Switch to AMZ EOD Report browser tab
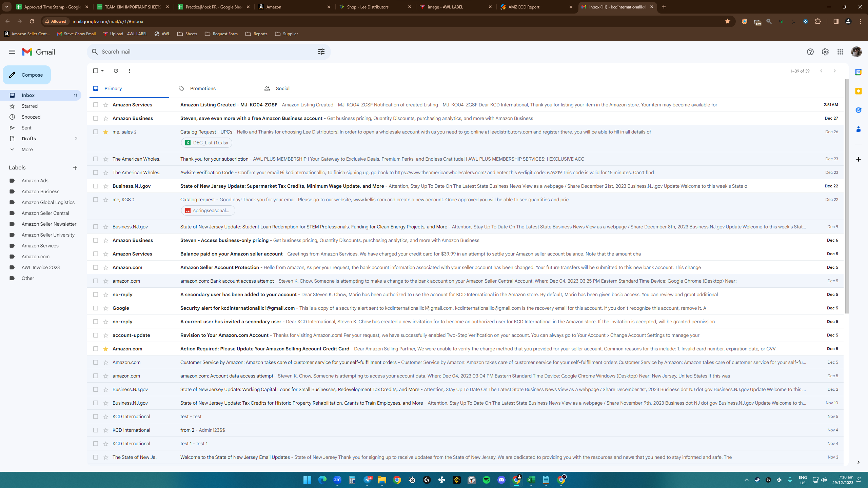 (537, 7)
